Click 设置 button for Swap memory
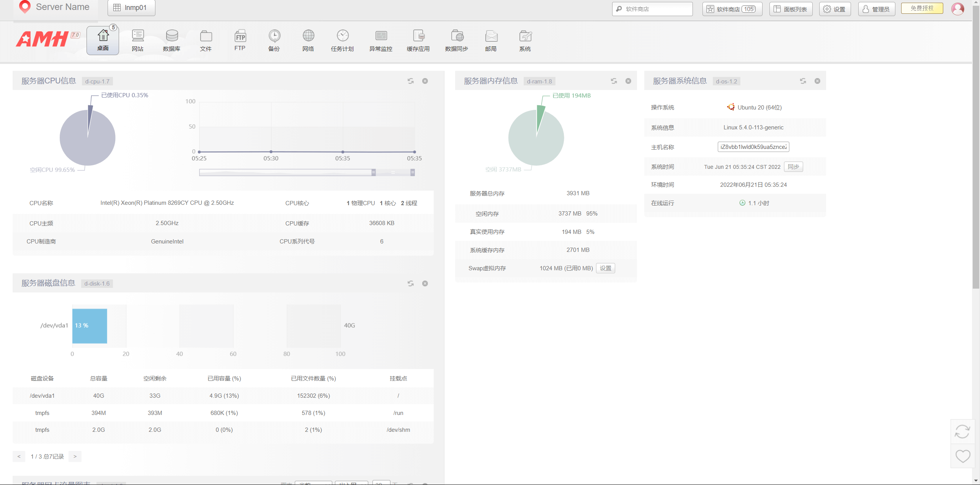Viewport: 980px width, 485px height. tap(605, 268)
